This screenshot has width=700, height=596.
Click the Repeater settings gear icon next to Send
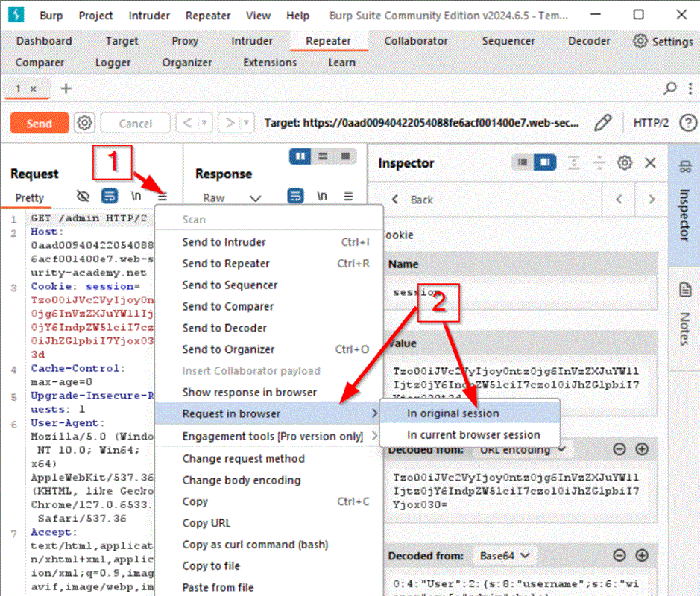tap(85, 123)
